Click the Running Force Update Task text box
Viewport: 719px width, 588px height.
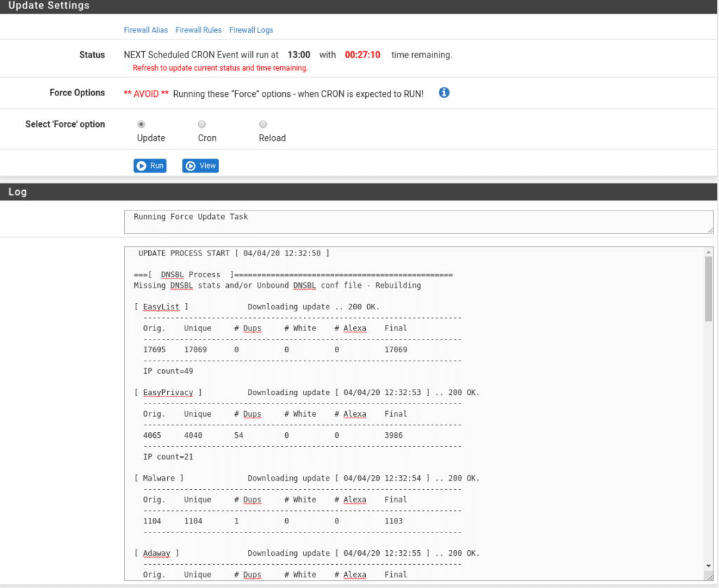(x=418, y=222)
